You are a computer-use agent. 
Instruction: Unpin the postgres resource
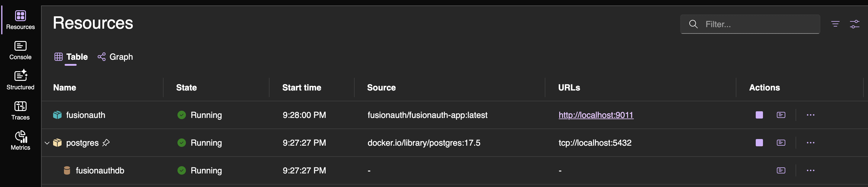[106, 143]
